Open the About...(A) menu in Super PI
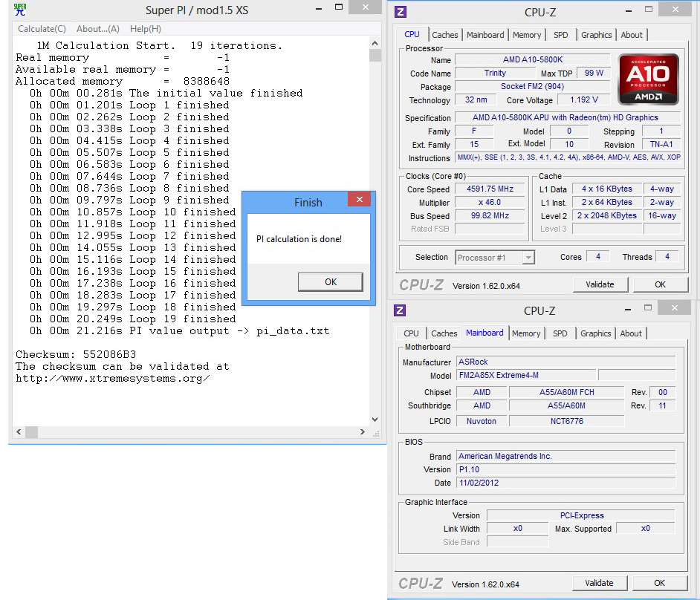The image size is (700, 600). [x=98, y=29]
